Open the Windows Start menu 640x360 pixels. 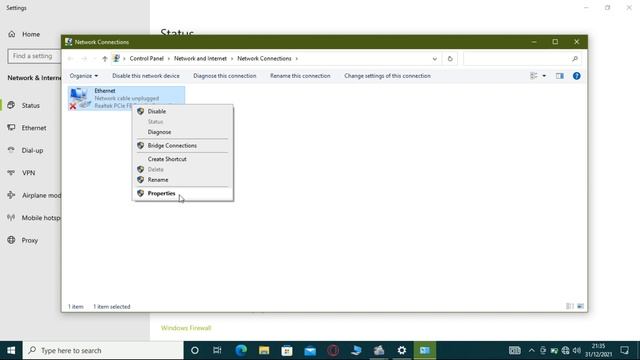pos(11,350)
